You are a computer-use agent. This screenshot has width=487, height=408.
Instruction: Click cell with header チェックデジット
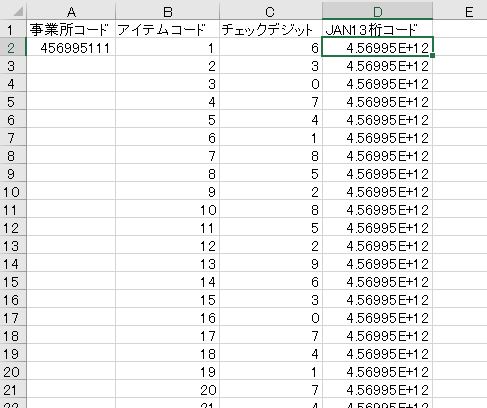click(271, 30)
